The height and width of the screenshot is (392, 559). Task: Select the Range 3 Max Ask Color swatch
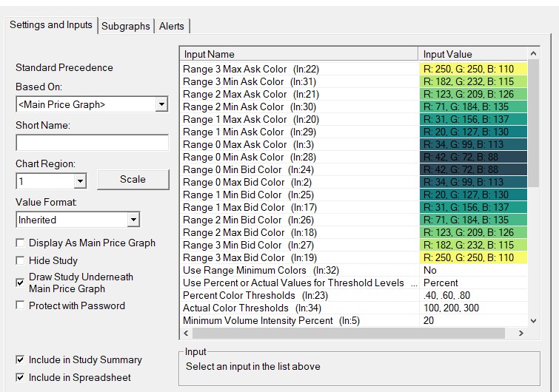click(472, 70)
